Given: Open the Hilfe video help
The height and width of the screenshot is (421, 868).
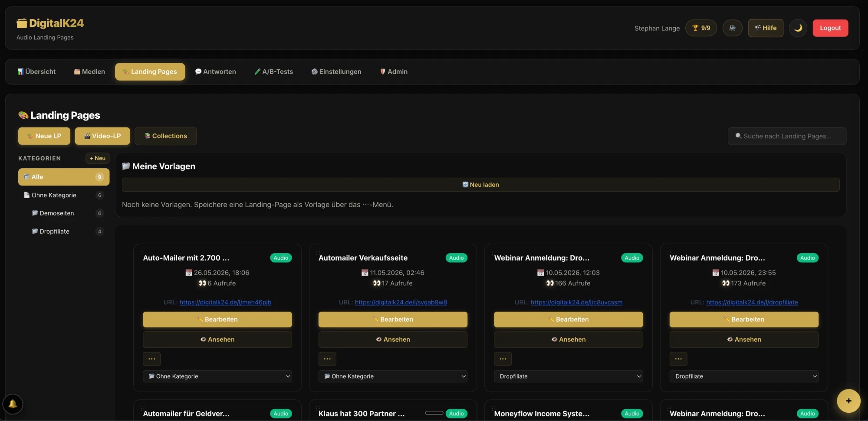Looking at the screenshot, I should coord(766,28).
